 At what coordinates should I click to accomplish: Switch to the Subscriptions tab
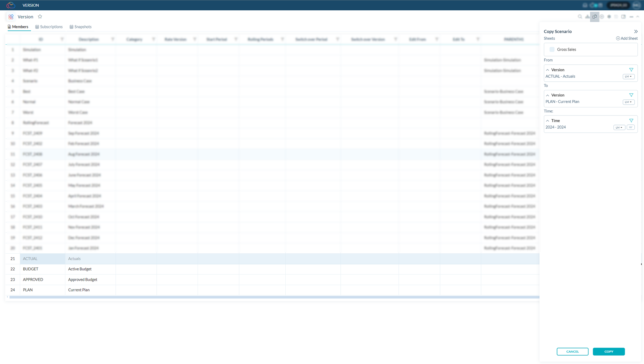[49, 27]
